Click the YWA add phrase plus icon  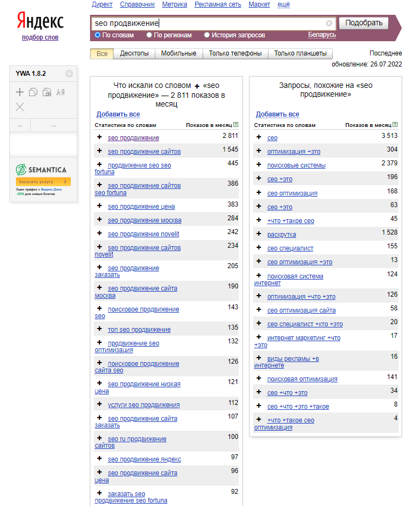coord(20,92)
